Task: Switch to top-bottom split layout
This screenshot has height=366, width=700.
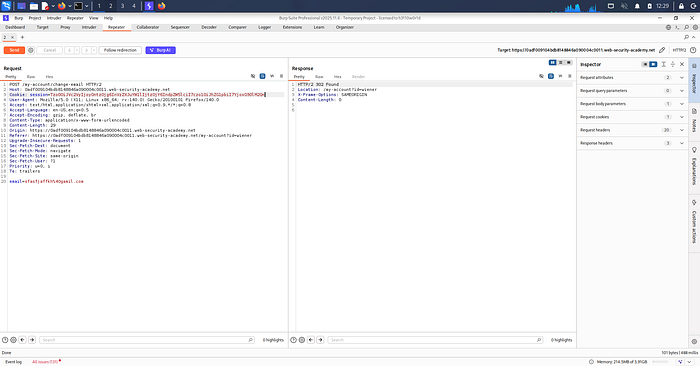Action: click(x=561, y=62)
